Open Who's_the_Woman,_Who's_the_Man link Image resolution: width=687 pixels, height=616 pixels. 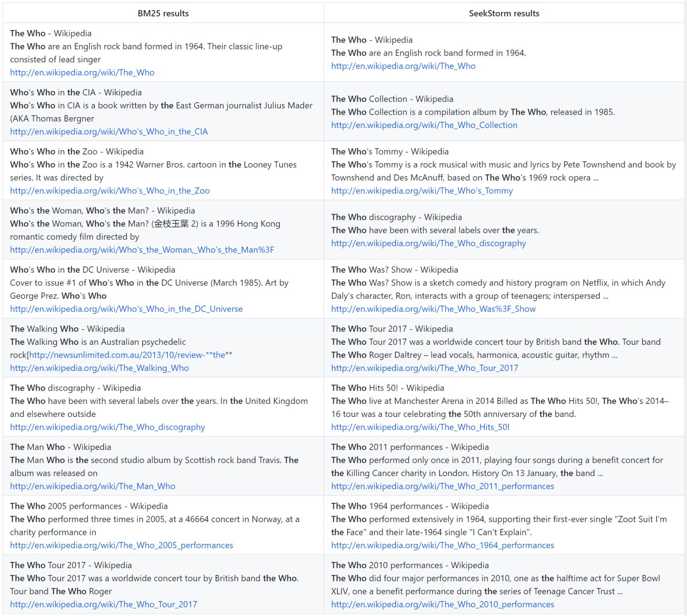pyautogui.click(x=142, y=250)
